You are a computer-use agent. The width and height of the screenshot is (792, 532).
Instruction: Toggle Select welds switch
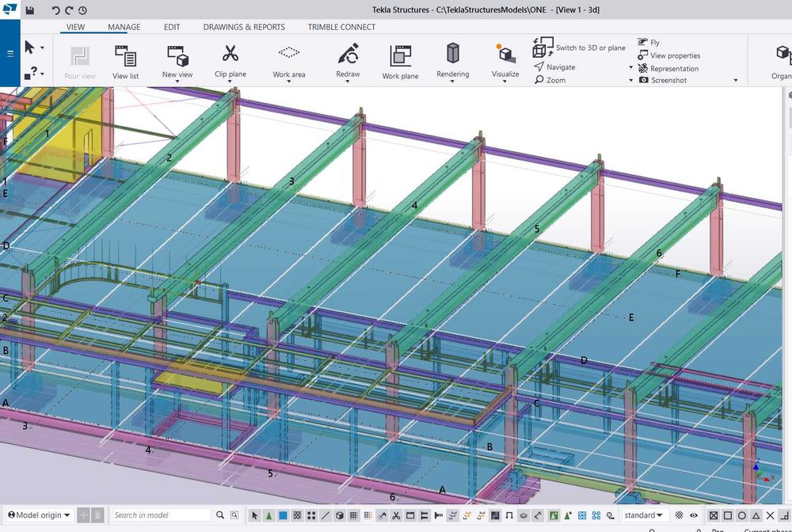pyautogui.click(x=382, y=515)
